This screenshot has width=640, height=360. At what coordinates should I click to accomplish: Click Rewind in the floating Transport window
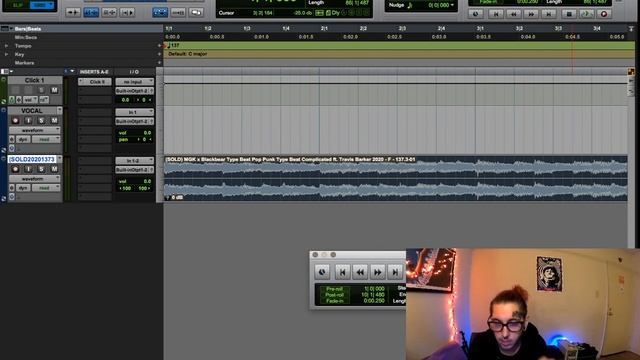(360, 272)
